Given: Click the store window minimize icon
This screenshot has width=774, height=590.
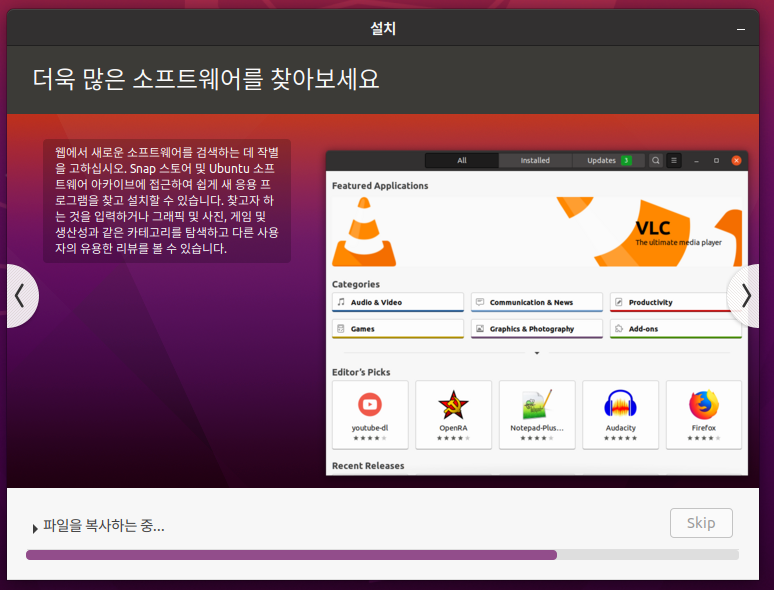Looking at the screenshot, I should coord(697,161).
